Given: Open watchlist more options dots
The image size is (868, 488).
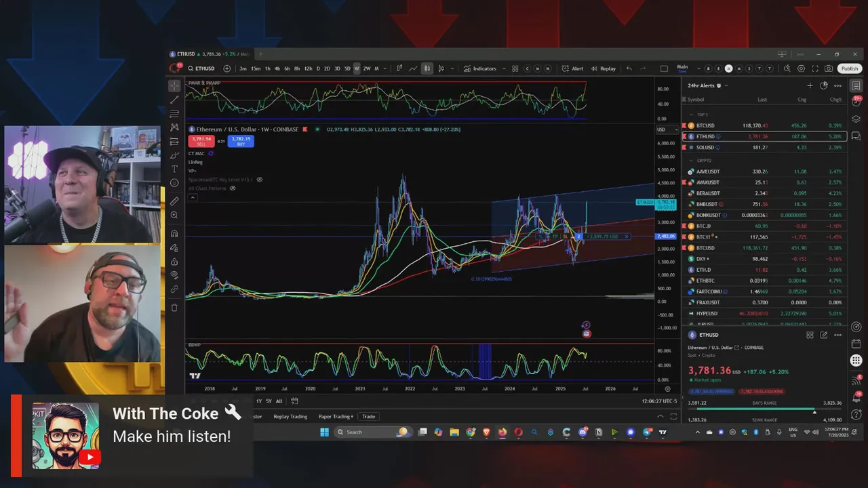Looking at the screenshot, I should coord(838,86).
